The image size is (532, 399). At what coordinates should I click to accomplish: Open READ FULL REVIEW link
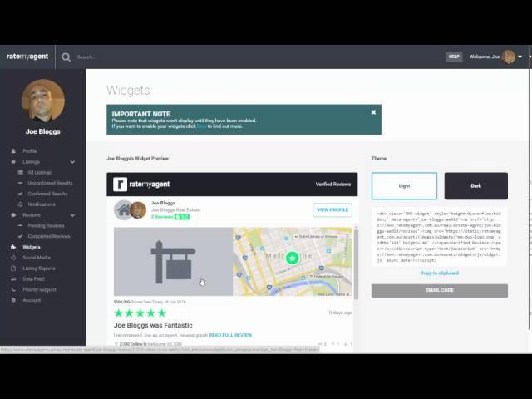tap(230, 335)
